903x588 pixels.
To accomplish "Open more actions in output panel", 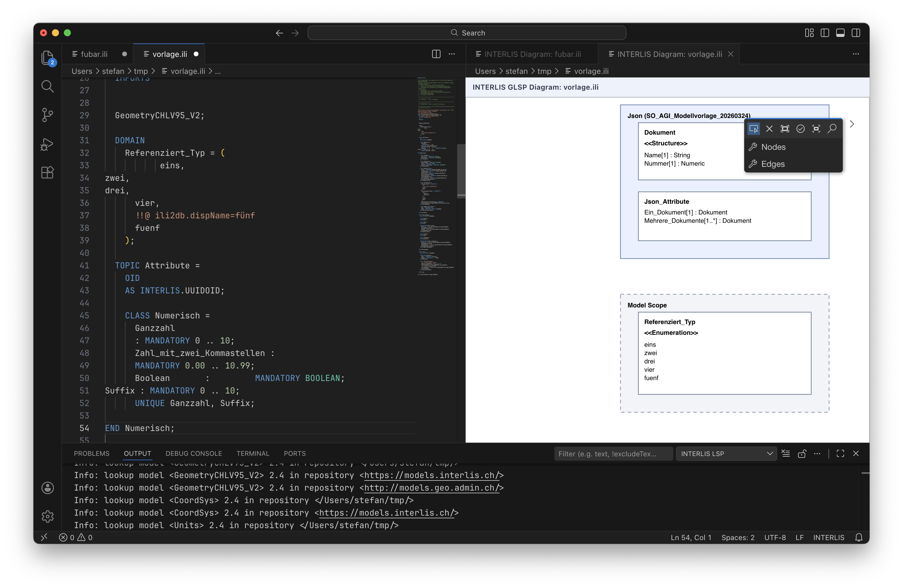I will click(x=817, y=454).
